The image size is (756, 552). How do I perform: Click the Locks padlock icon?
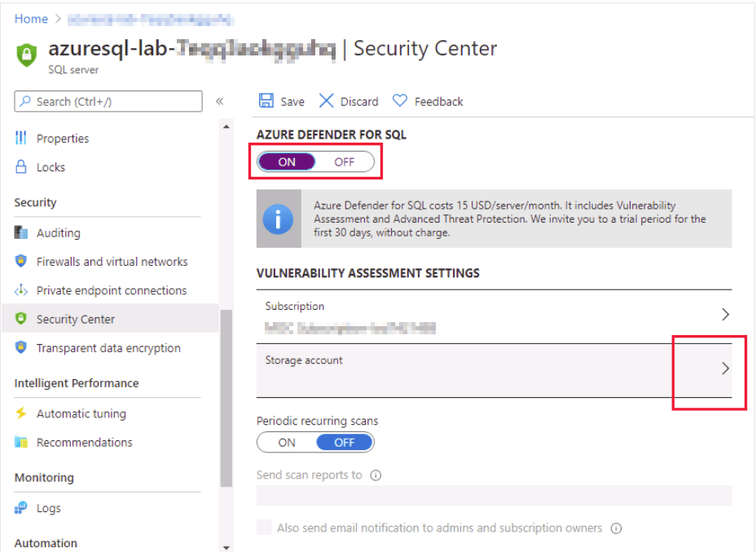[22, 167]
